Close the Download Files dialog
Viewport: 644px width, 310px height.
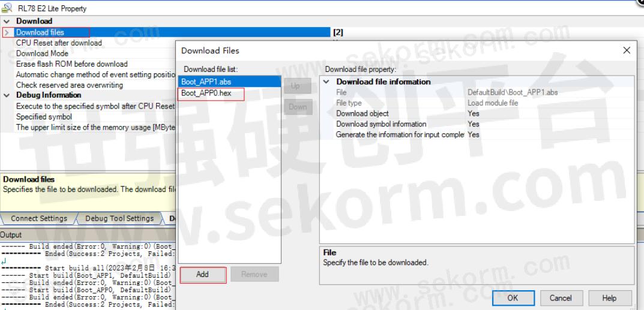[x=627, y=50]
